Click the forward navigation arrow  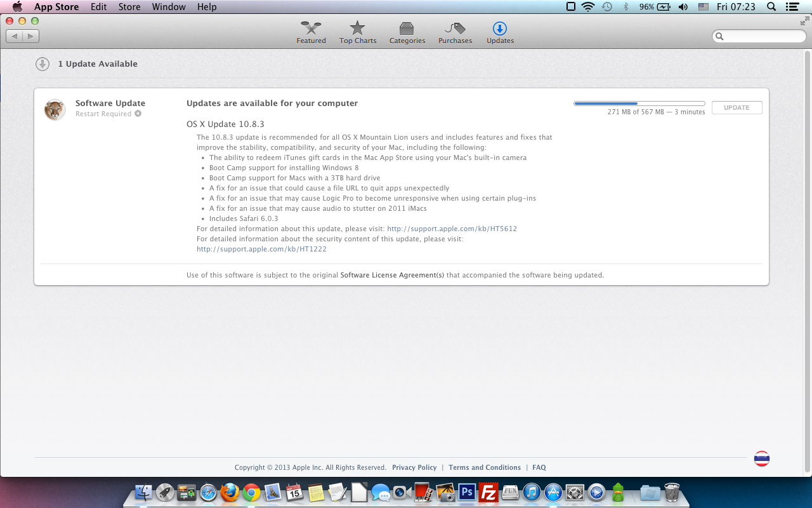31,36
